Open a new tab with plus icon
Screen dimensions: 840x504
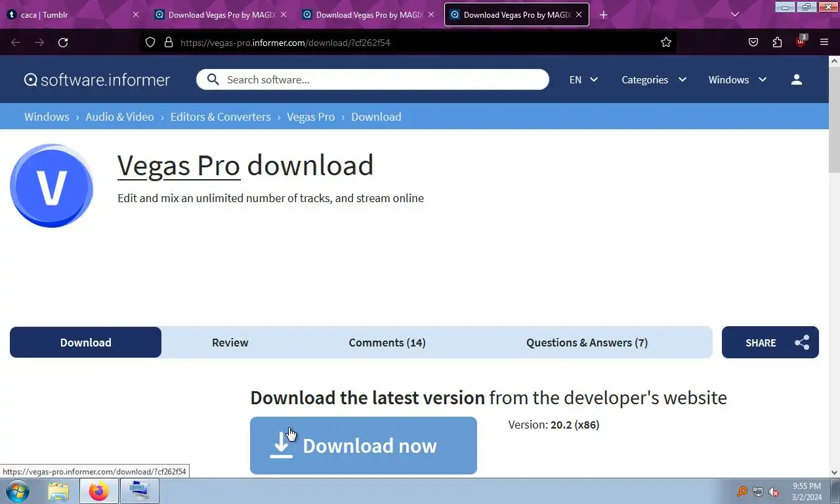point(604,14)
